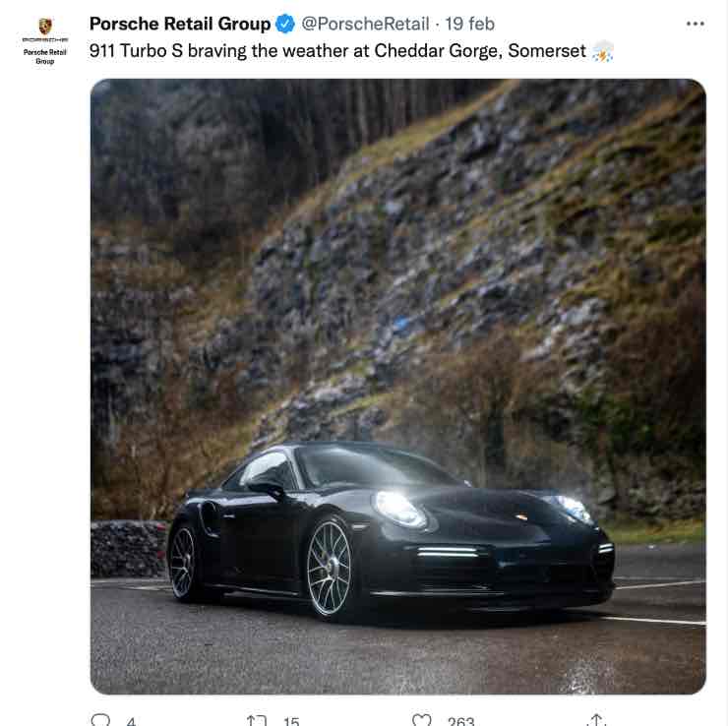Open the share icon for this tweet
728x726 pixels.
[x=596, y=720]
